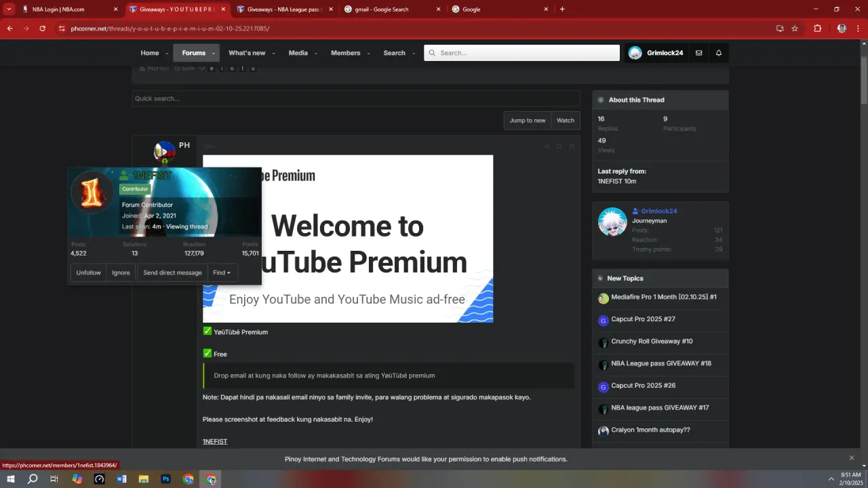The image size is (868, 488).
Task: Open the Forums nav item
Action: 194,53
